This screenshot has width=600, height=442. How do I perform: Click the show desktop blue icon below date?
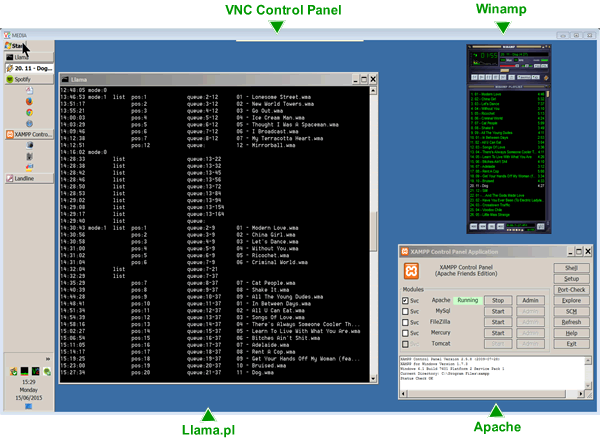[x=29, y=406]
